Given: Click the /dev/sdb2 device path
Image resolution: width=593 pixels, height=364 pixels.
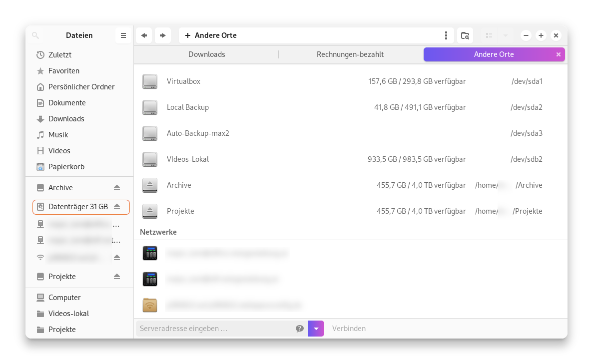Looking at the screenshot, I should 527,159.
